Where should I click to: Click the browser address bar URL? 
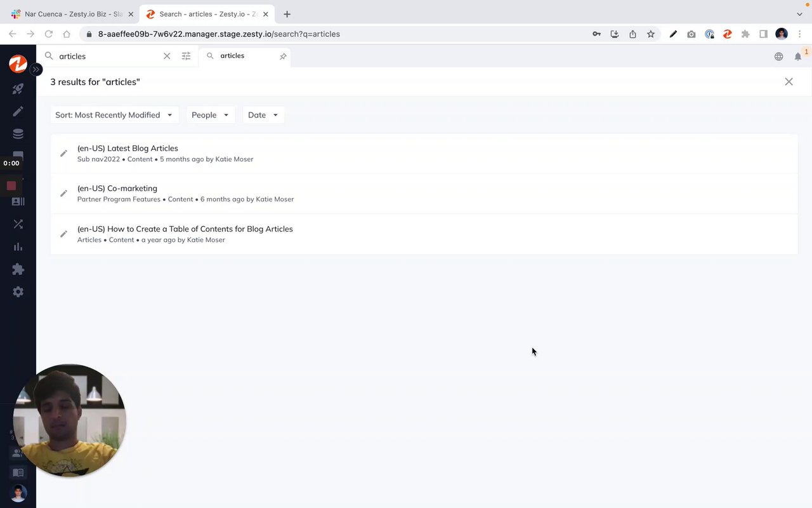click(x=219, y=34)
